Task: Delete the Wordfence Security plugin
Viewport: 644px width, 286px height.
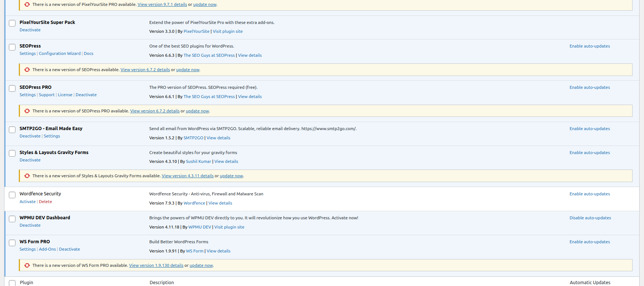Action: coord(45,202)
